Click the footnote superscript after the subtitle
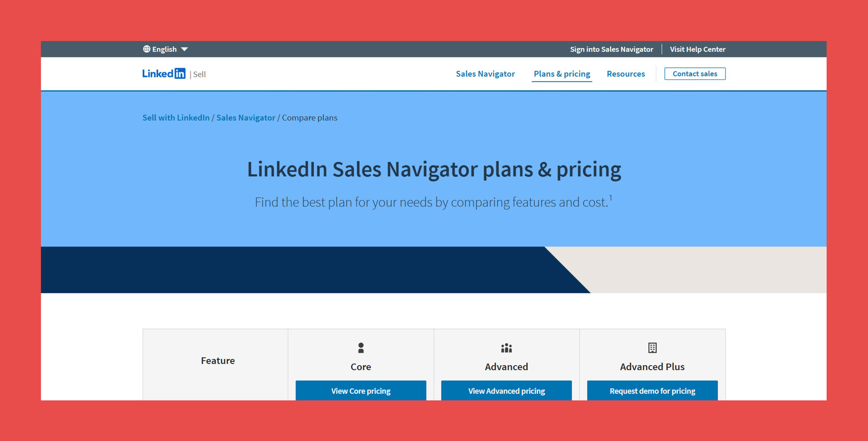This screenshot has height=441, width=868. point(611,197)
